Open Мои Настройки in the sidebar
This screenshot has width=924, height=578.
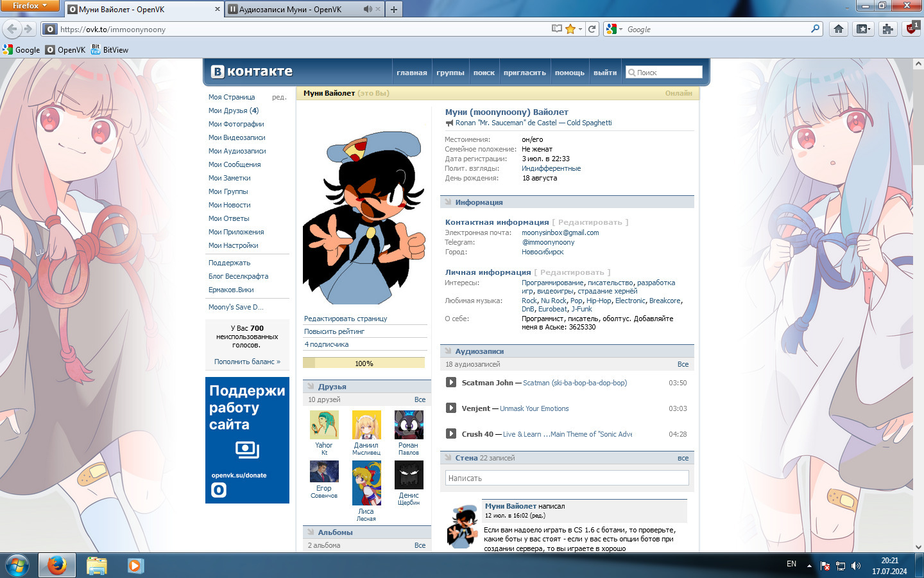234,245
